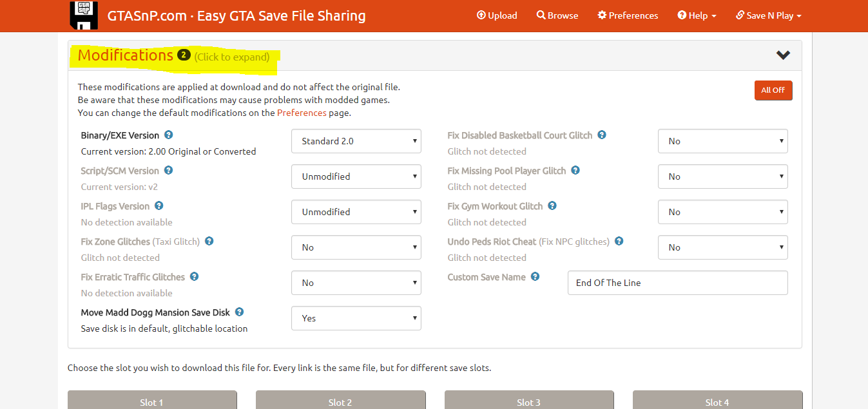Click help icon for Undo Peds Riot Cheat
This screenshot has width=868, height=409.
tap(619, 242)
